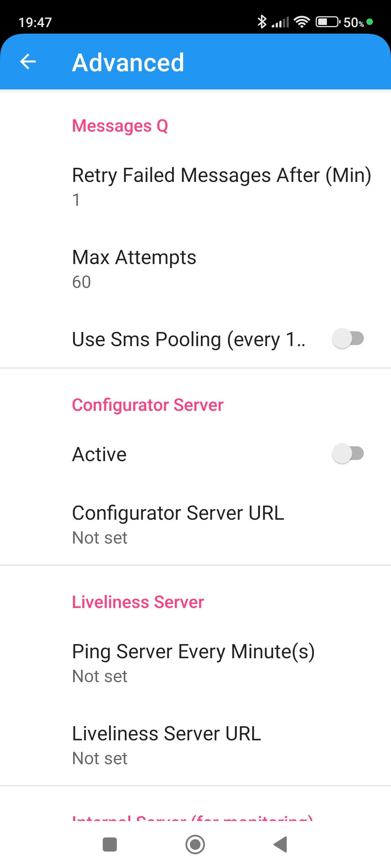Set the Configurator Server URL
The height and width of the screenshot is (868, 391).
(178, 524)
